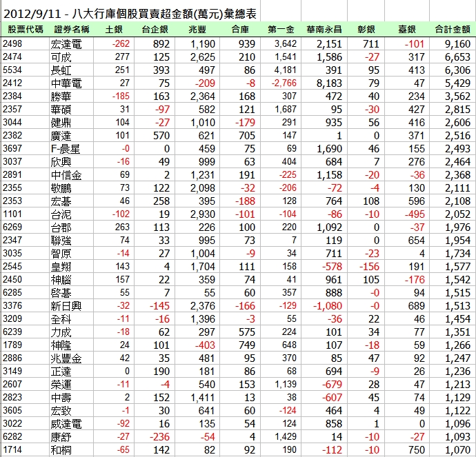This screenshot has width=476, height=457.
Task: Click 1,687 in the 華碩 row
Action: pyautogui.click(x=286, y=109)
